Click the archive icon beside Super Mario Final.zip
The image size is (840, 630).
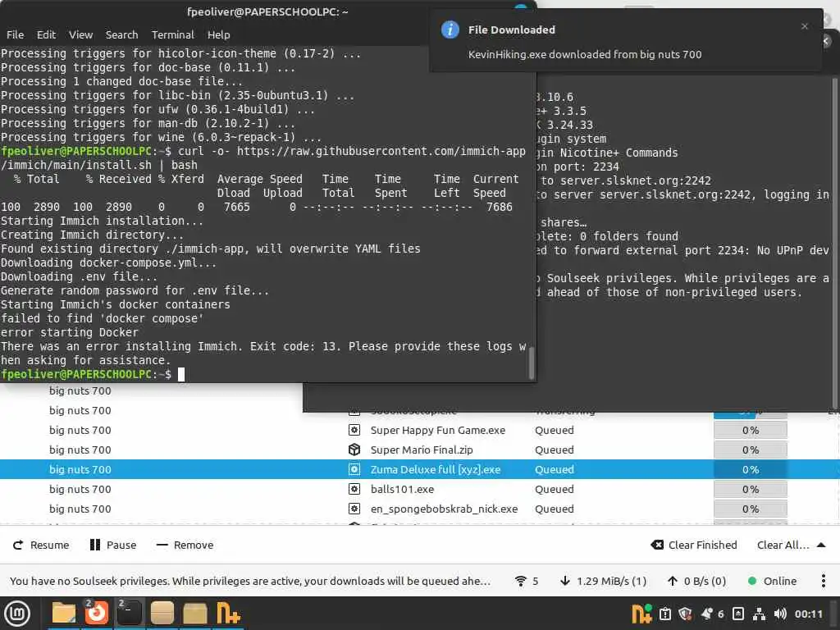pos(354,450)
